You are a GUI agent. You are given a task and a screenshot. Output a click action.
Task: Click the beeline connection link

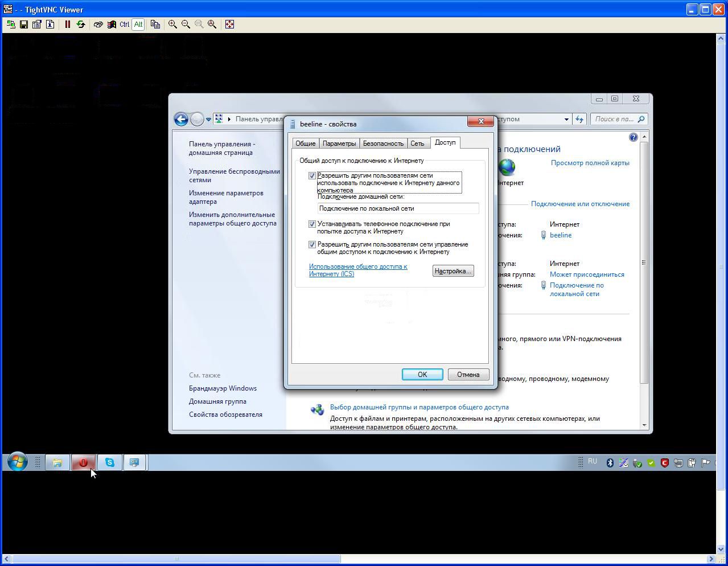pyautogui.click(x=561, y=235)
